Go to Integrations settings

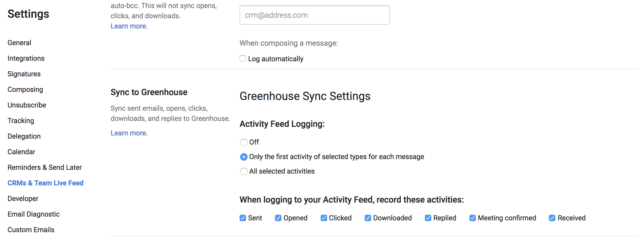coord(26,58)
